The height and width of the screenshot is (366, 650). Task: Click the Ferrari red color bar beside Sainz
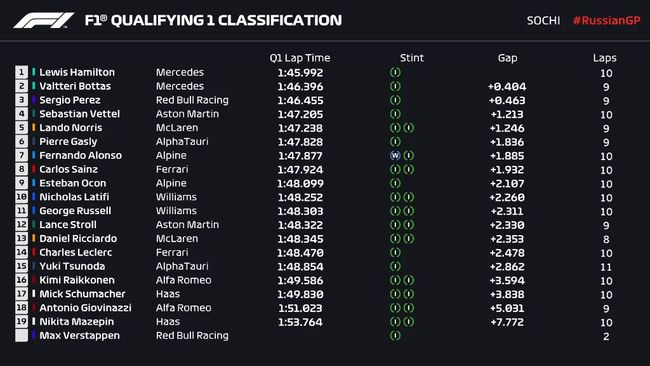(x=34, y=169)
